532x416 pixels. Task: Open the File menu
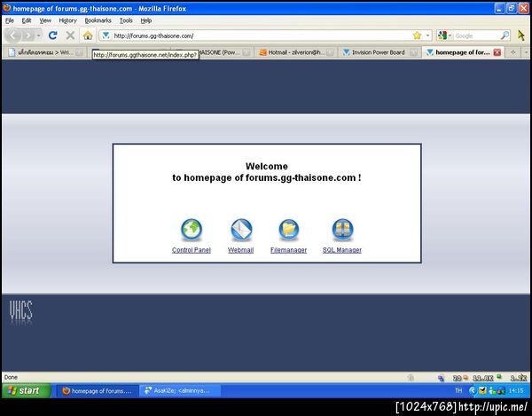pos(10,20)
